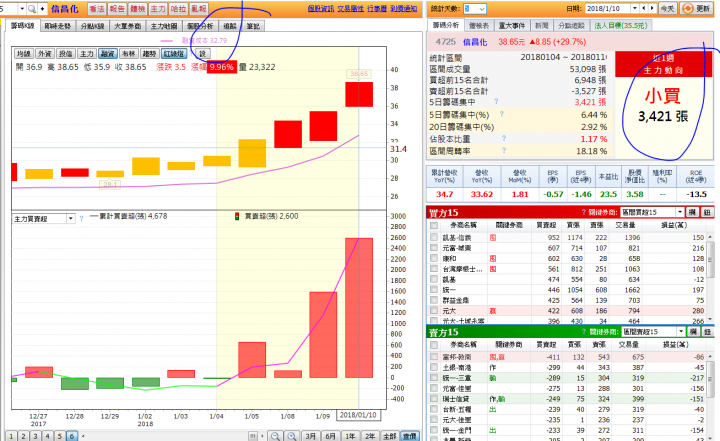Click help icon in 賣方15 header
The image size is (720, 441).
click(x=584, y=332)
